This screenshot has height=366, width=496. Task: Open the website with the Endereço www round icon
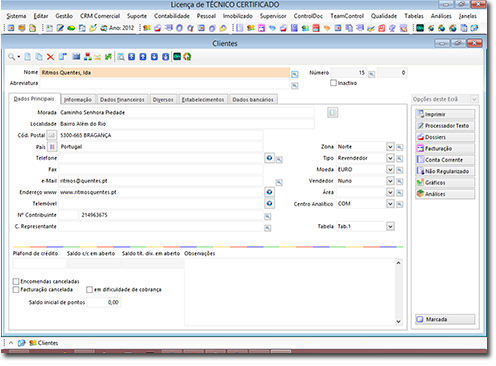click(269, 192)
